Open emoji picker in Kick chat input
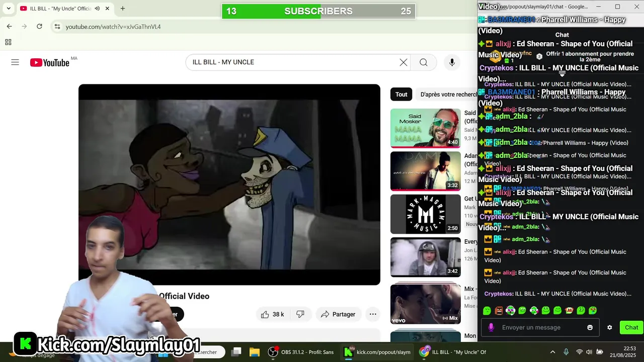 point(590,327)
